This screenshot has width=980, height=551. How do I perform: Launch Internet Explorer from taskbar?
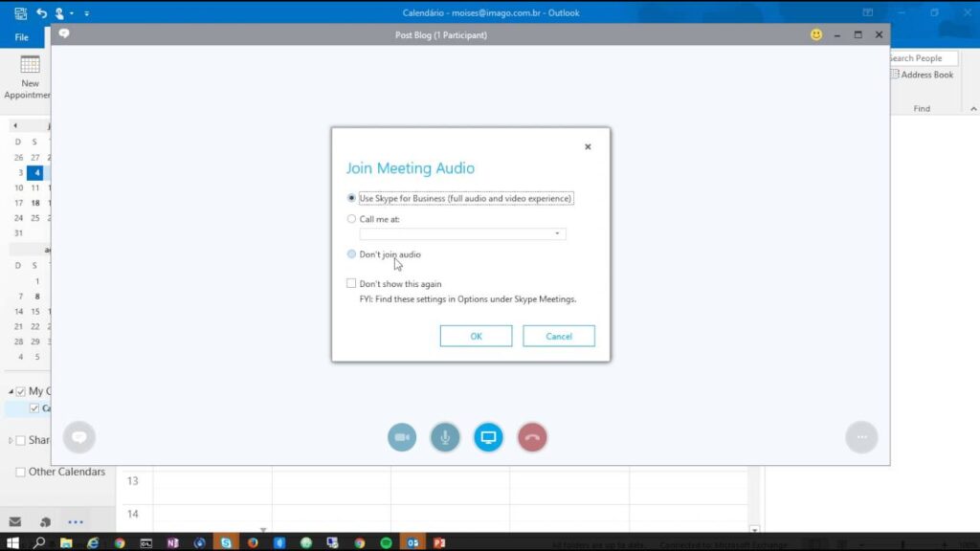click(x=93, y=543)
